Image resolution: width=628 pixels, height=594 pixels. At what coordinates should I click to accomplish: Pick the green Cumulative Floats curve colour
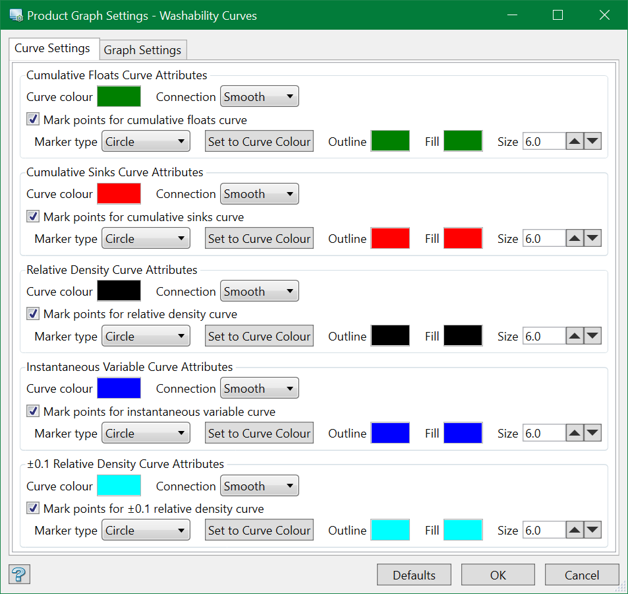click(119, 96)
